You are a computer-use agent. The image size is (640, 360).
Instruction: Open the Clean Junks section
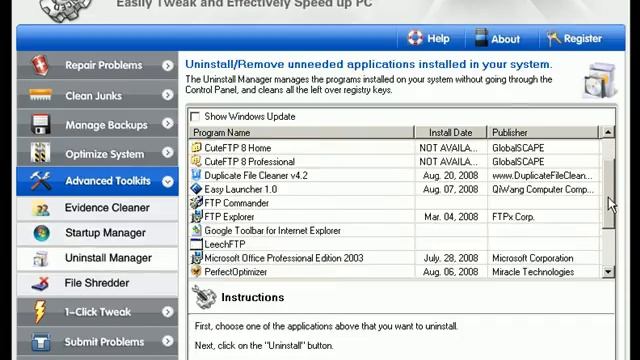pyautogui.click(x=98, y=95)
